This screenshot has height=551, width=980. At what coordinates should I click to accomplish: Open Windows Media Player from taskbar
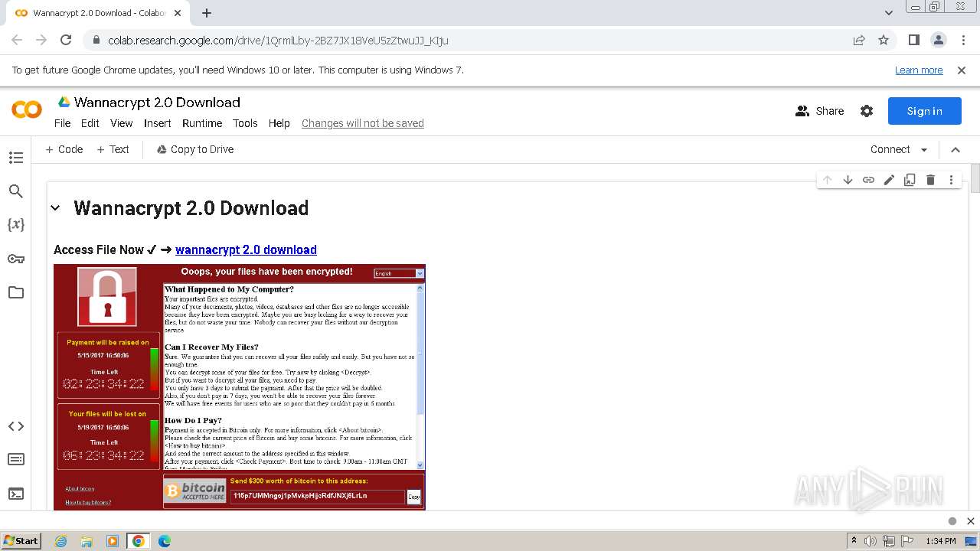click(x=113, y=541)
